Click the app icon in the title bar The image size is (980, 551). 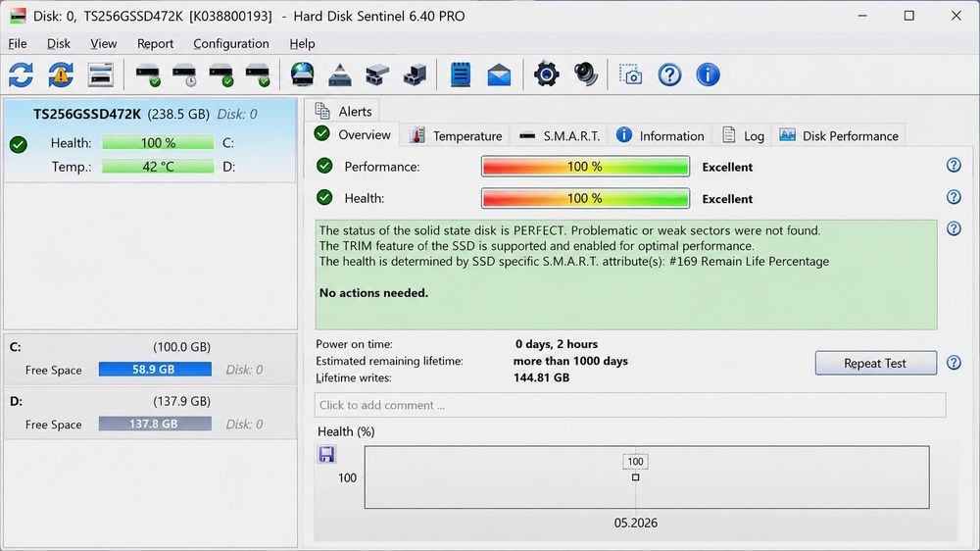coord(18,16)
